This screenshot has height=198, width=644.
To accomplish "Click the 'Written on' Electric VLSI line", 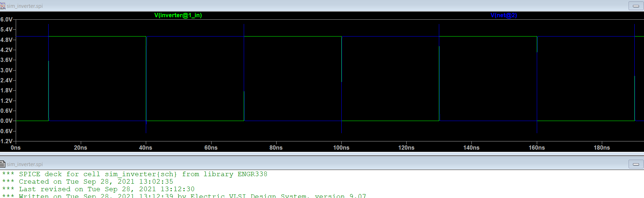I will point(192,195).
